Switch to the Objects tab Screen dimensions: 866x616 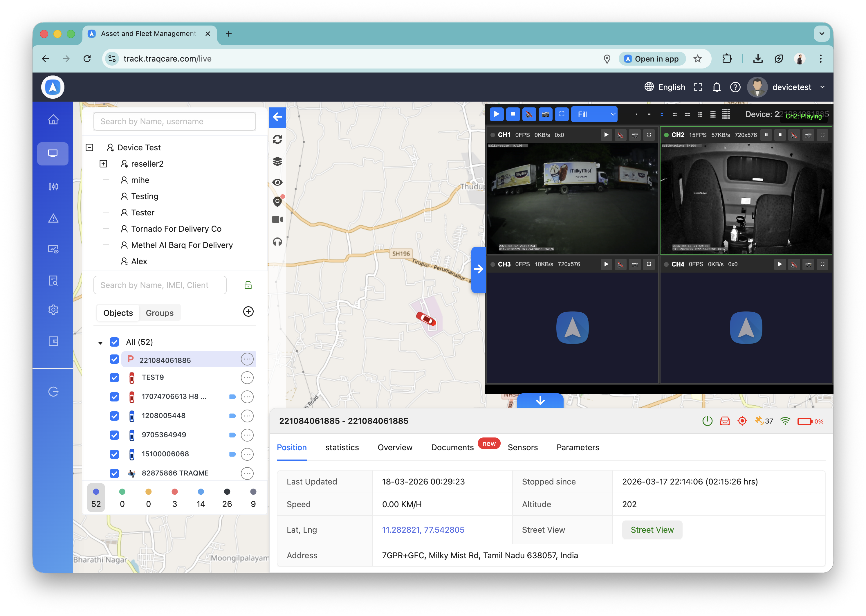coord(118,313)
